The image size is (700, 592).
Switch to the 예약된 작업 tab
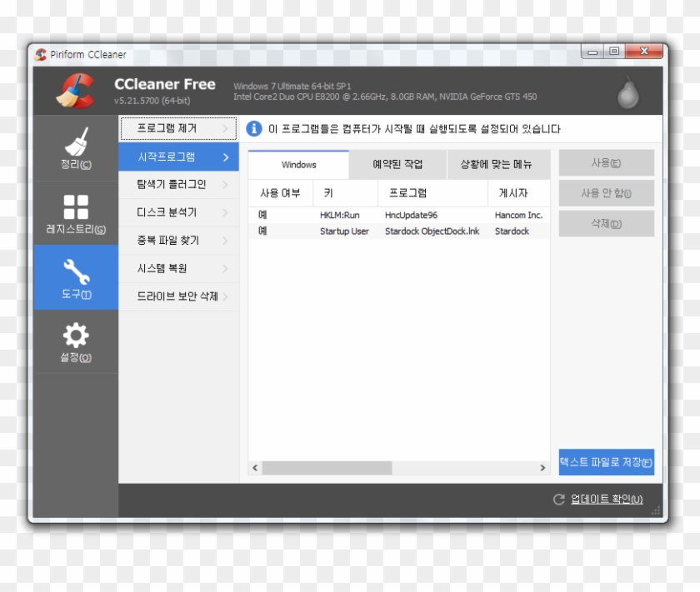point(398,164)
